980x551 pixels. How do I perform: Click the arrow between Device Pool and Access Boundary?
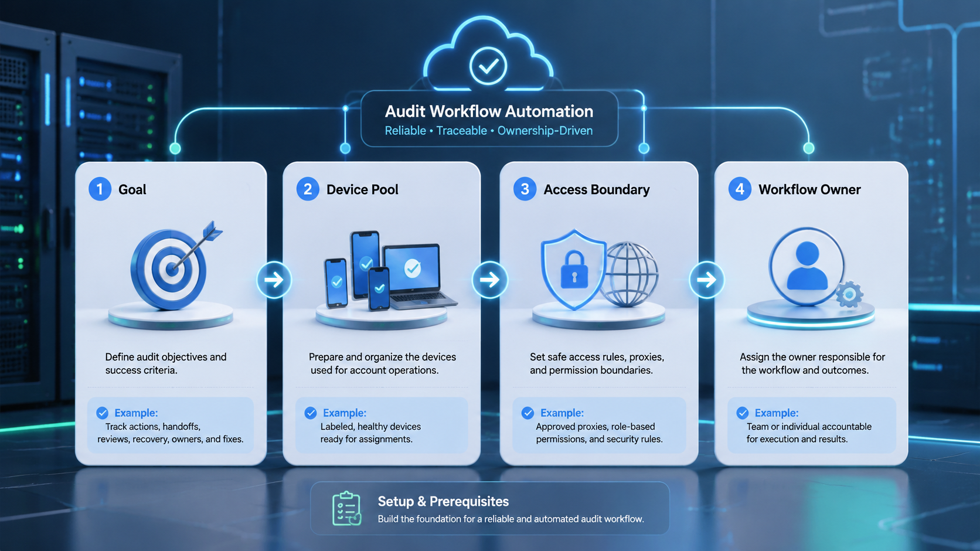pos(489,280)
